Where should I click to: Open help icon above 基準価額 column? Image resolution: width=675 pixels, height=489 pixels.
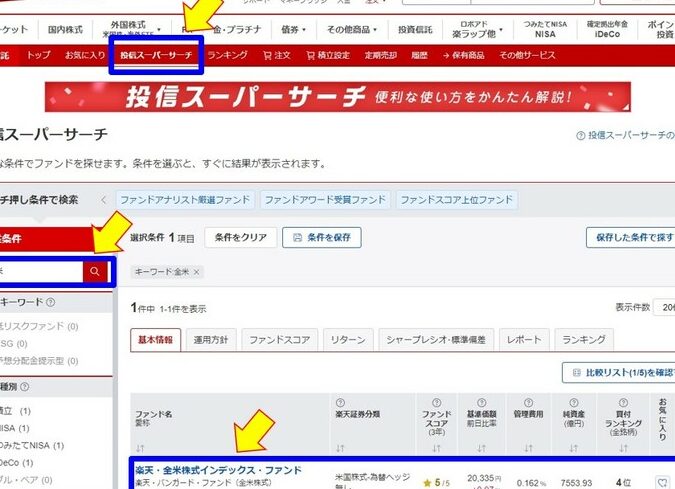(482, 402)
